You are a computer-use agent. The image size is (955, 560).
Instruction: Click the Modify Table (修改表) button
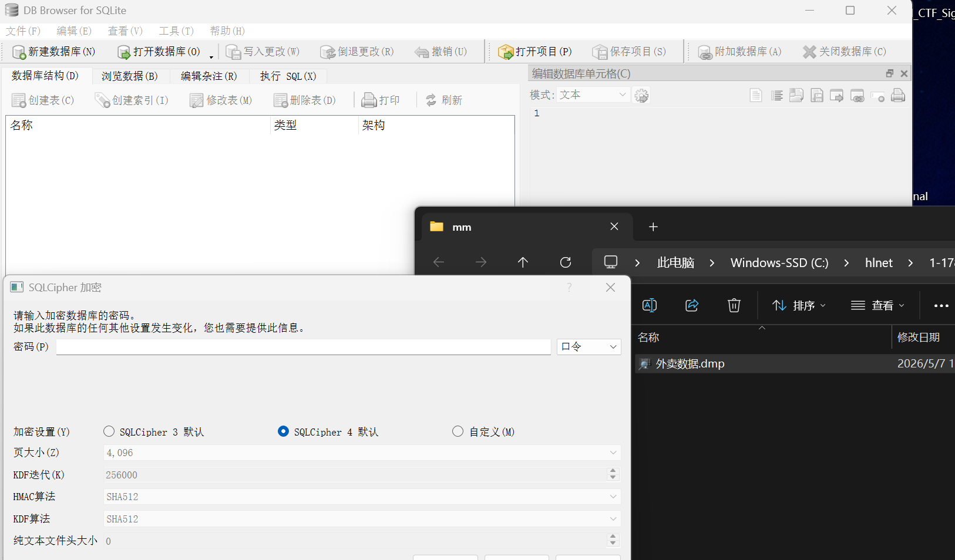pyautogui.click(x=221, y=100)
